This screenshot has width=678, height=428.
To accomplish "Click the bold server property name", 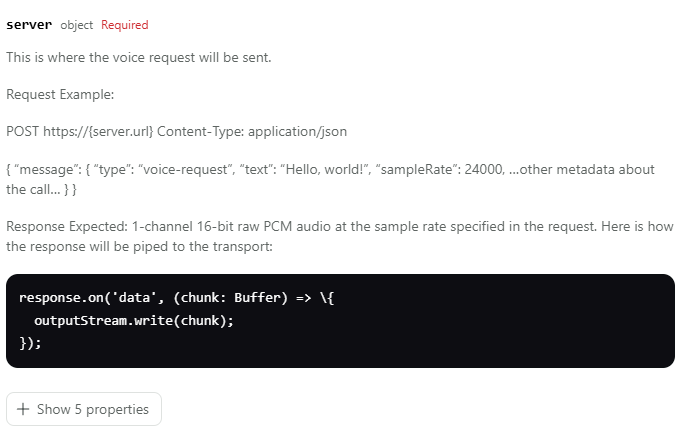I will [x=29, y=24].
